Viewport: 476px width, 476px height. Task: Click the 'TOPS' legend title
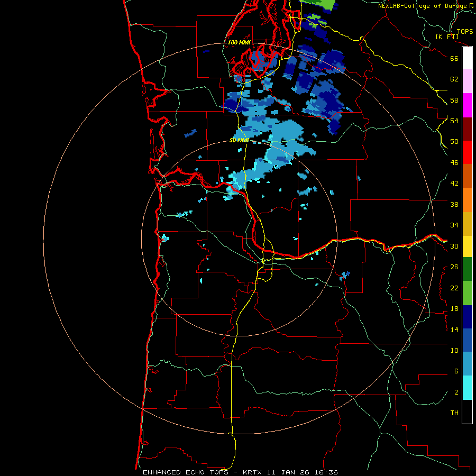[465, 31]
